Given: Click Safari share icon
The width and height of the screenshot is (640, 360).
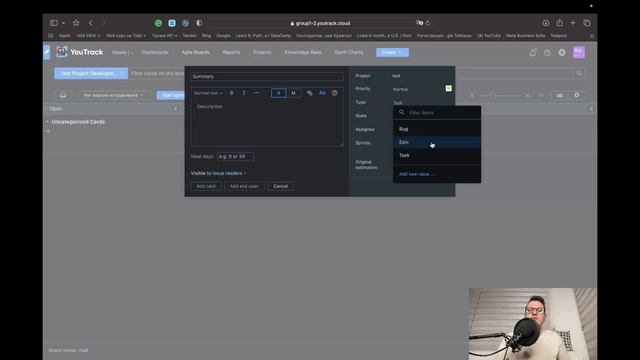Looking at the screenshot, I should coord(560,23).
